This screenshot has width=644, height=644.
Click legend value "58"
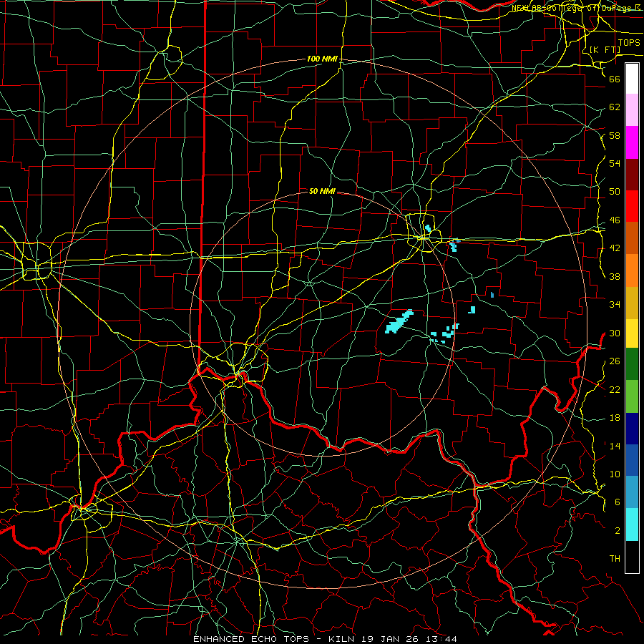(615, 135)
